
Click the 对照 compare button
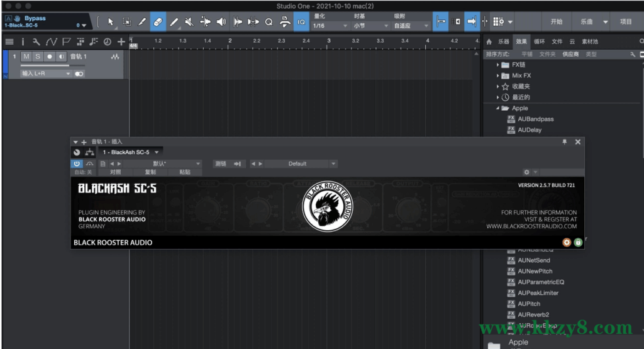(x=116, y=172)
